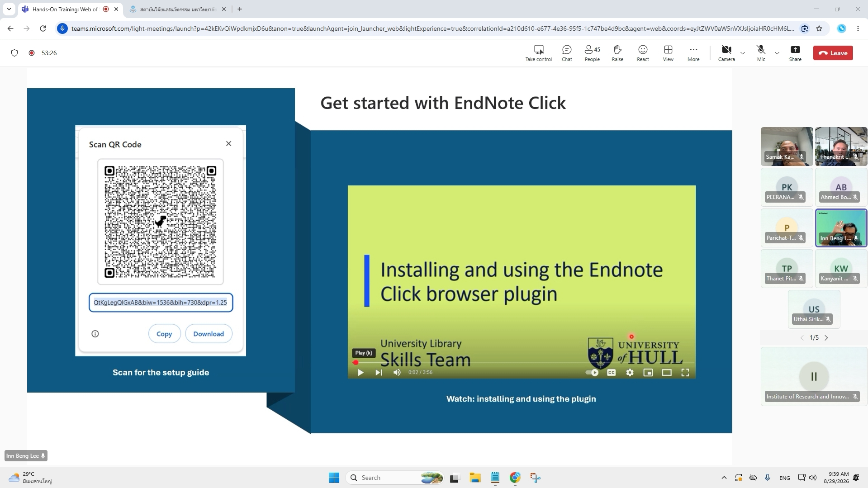
Task: Enter video full screen
Action: click(685, 373)
